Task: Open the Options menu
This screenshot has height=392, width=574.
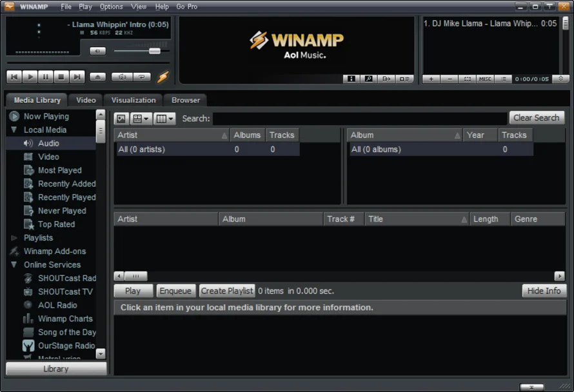Action: (111, 6)
